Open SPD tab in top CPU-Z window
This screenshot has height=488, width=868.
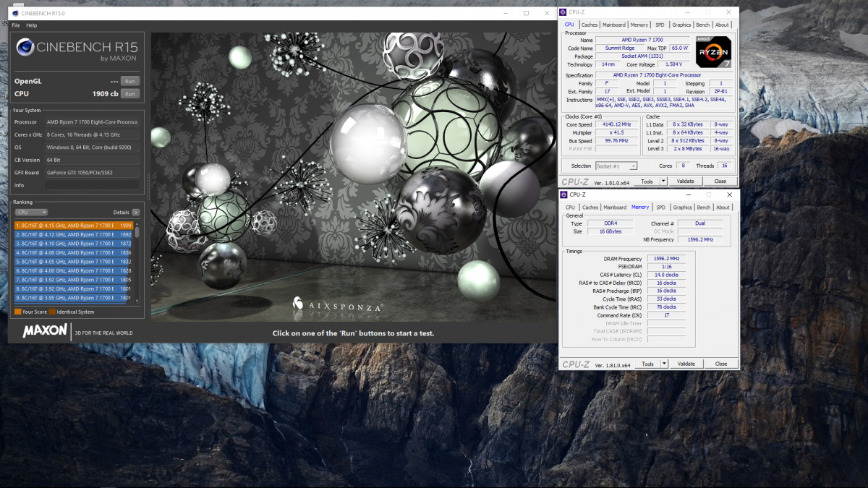(660, 25)
